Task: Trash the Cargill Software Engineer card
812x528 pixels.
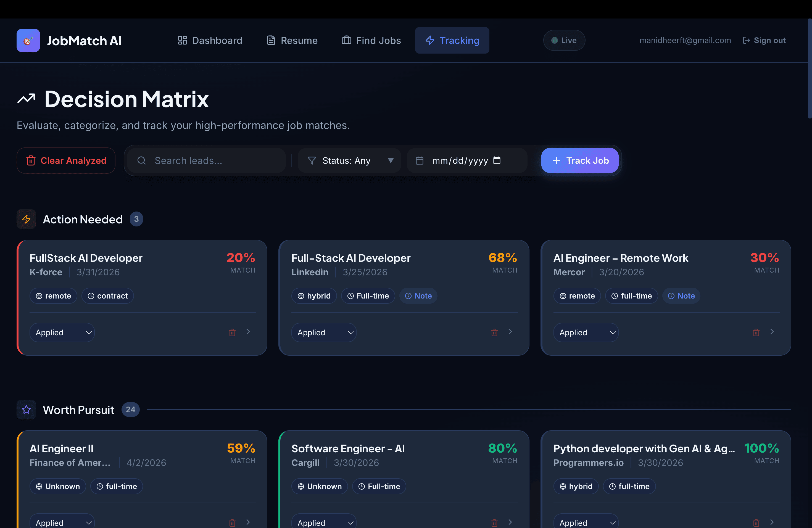Action: coord(494,523)
